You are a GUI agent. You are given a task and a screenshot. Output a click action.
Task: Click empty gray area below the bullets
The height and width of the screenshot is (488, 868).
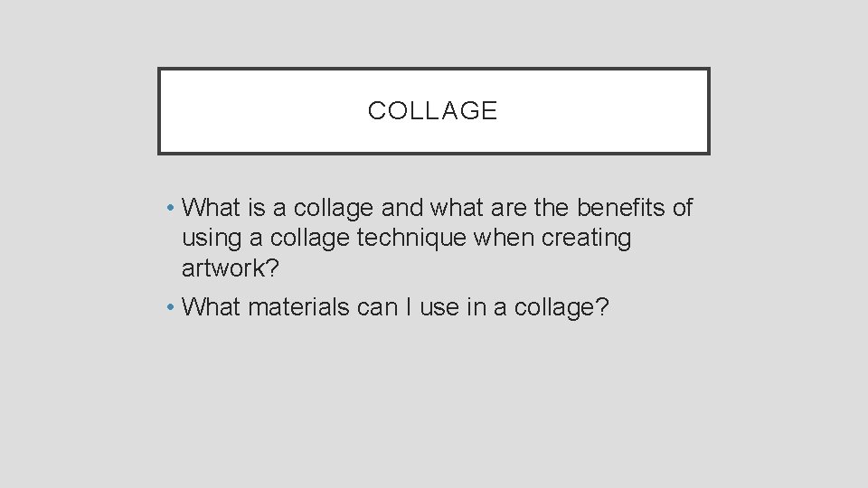[434, 407]
